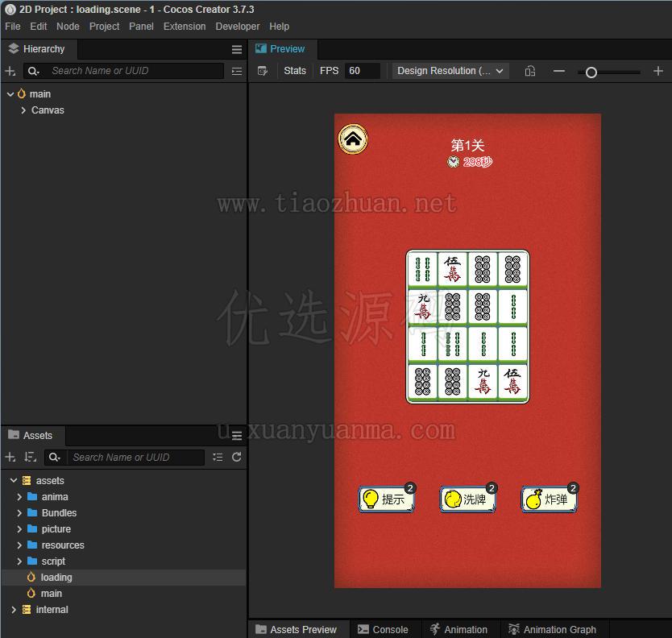This screenshot has width=672, height=638.
Task: Click the Preview zoom slider handle
Action: pyautogui.click(x=591, y=72)
